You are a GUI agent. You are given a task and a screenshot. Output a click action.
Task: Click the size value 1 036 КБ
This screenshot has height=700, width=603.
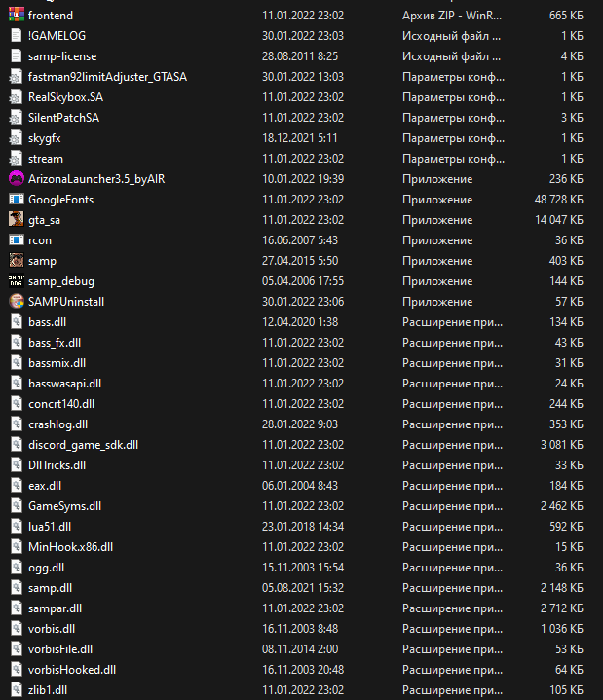562,629
